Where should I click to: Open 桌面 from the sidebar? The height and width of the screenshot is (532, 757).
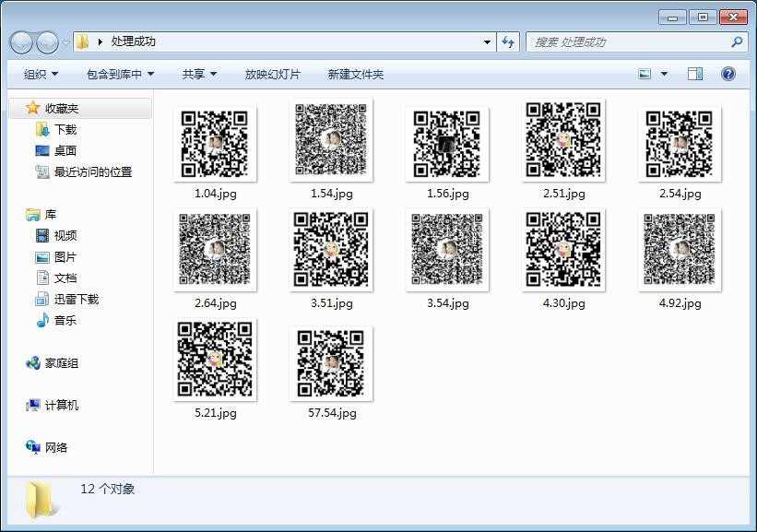pos(65,150)
